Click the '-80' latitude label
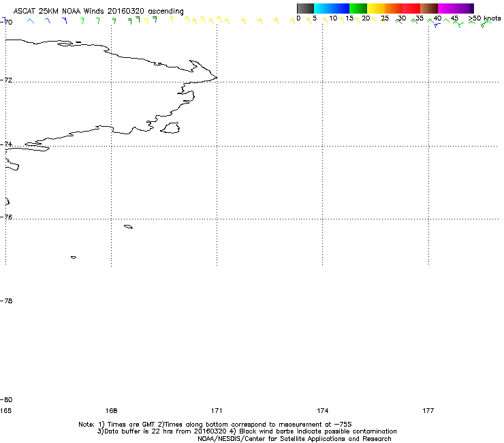 [6, 400]
